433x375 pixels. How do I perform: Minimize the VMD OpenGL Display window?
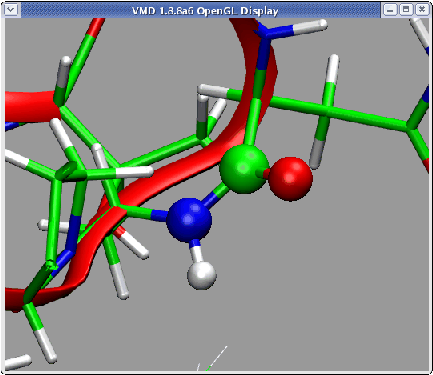(390, 10)
